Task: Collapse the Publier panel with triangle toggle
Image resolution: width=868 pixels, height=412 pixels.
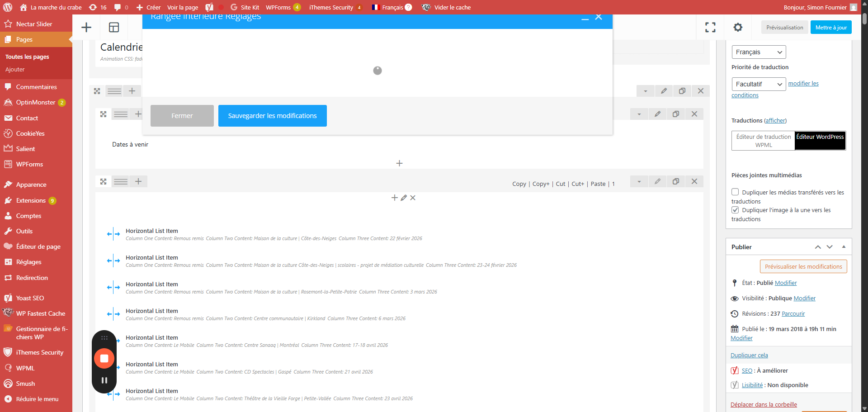Action: tap(844, 247)
